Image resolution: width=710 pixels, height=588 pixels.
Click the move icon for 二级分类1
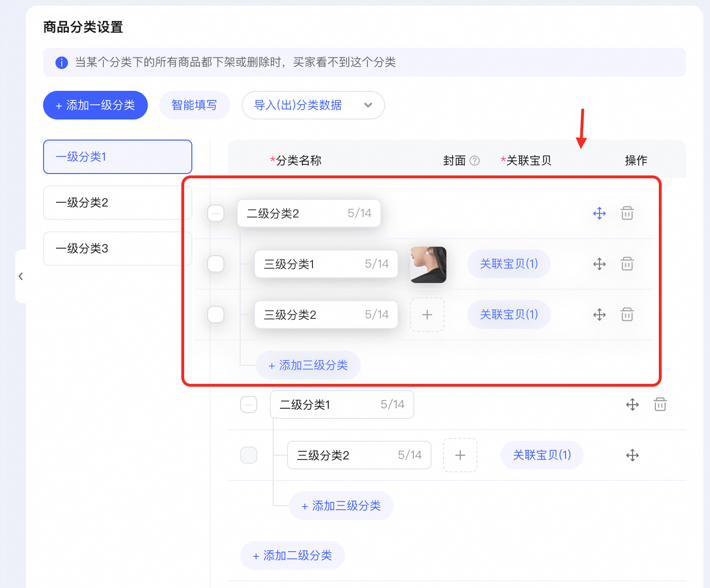[x=632, y=404]
